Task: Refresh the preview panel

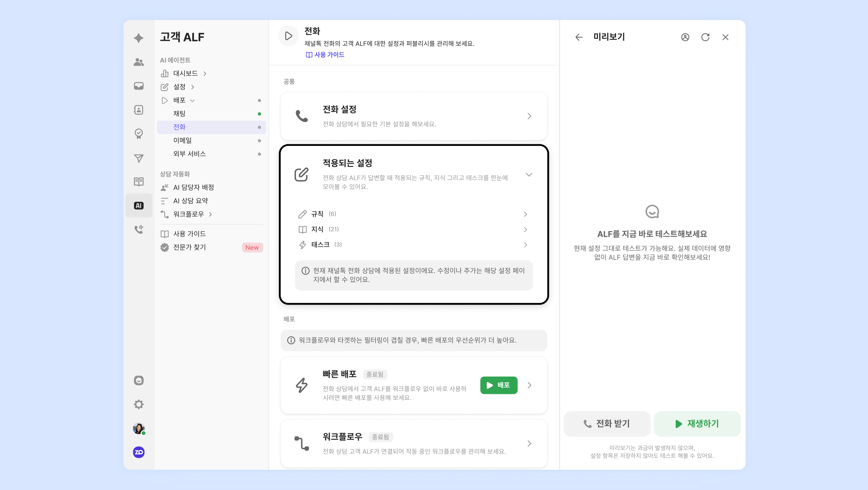Action: pyautogui.click(x=705, y=37)
